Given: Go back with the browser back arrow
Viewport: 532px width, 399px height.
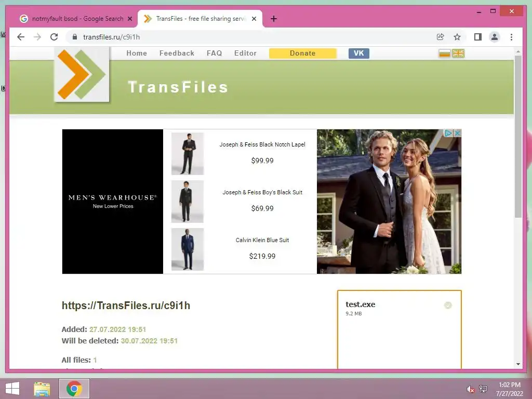Looking at the screenshot, I should click(21, 37).
